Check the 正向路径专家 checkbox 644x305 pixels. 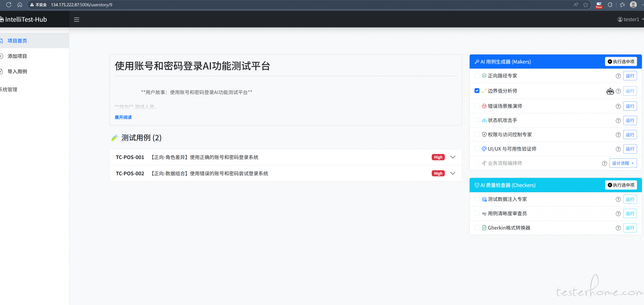tap(477, 76)
